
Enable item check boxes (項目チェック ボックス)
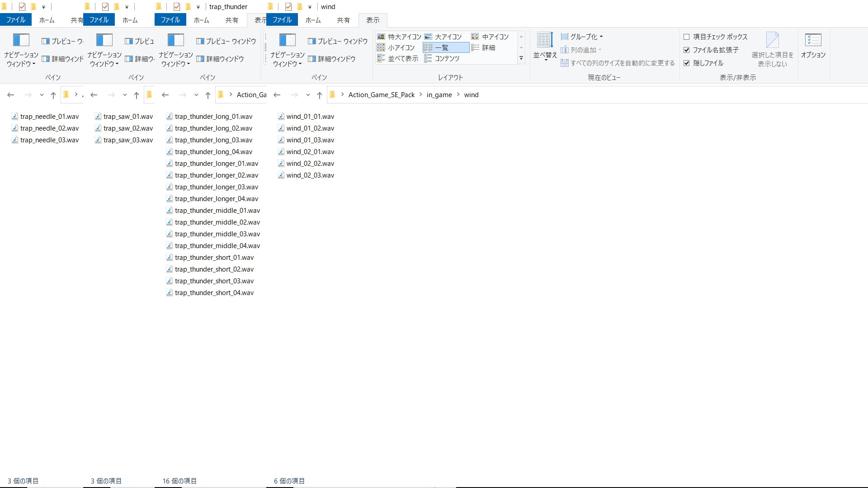coord(687,37)
